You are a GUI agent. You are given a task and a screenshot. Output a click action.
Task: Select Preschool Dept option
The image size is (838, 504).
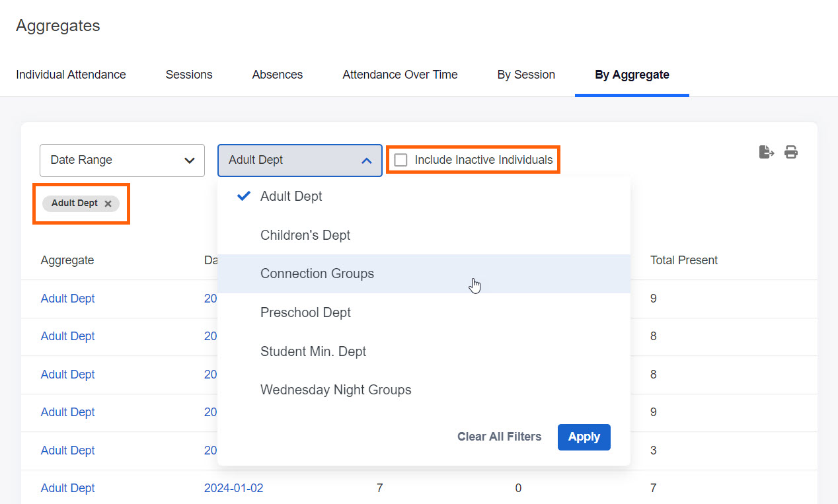point(305,312)
